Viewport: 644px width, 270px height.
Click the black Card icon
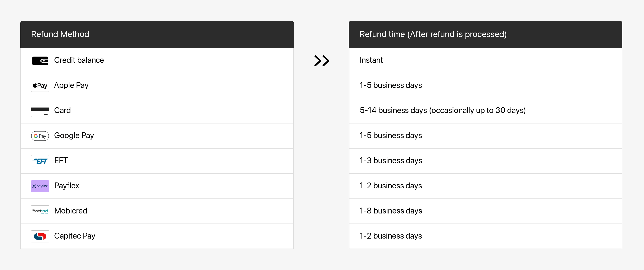[x=40, y=111]
